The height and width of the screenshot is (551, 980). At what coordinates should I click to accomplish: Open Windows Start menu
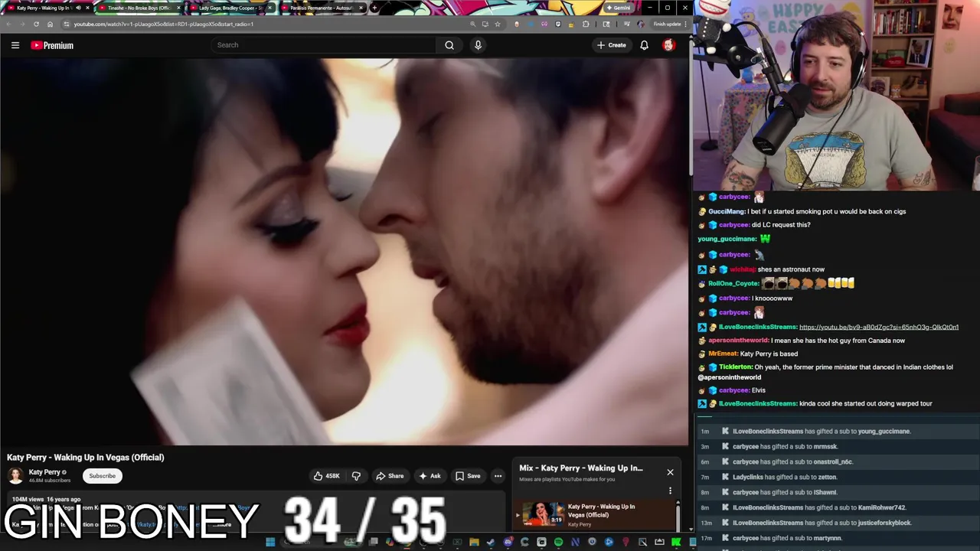click(269, 542)
